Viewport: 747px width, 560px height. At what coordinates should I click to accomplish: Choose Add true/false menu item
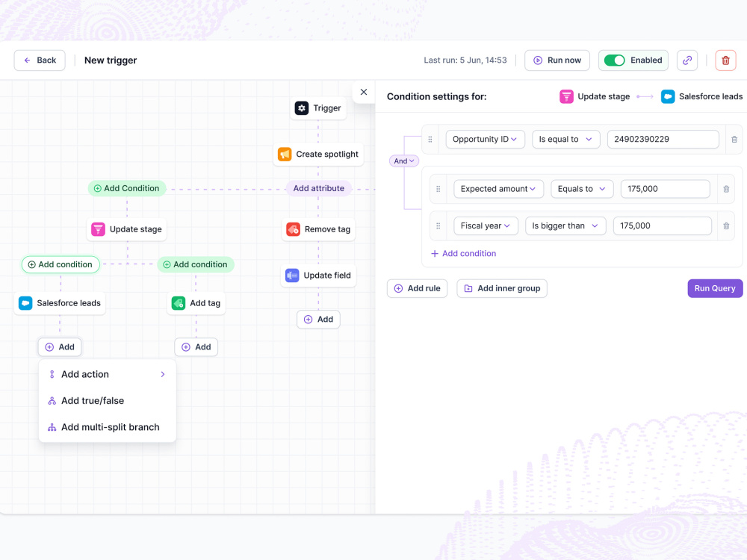pyautogui.click(x=107, y=401)
